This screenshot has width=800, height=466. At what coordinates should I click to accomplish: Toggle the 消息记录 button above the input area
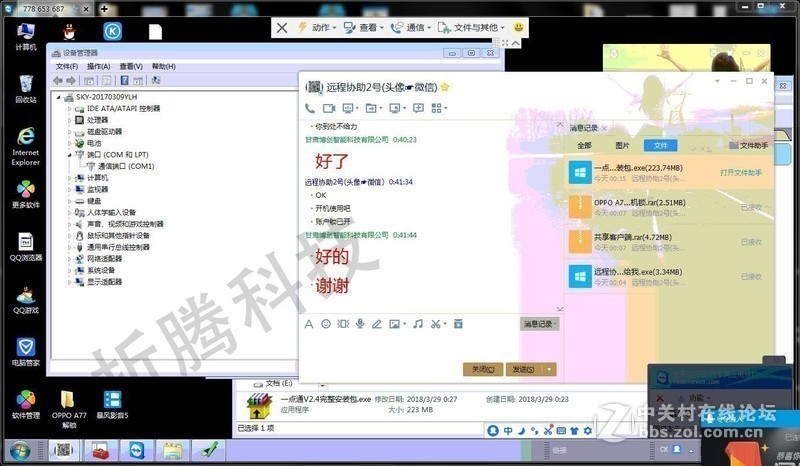point(540,324)
